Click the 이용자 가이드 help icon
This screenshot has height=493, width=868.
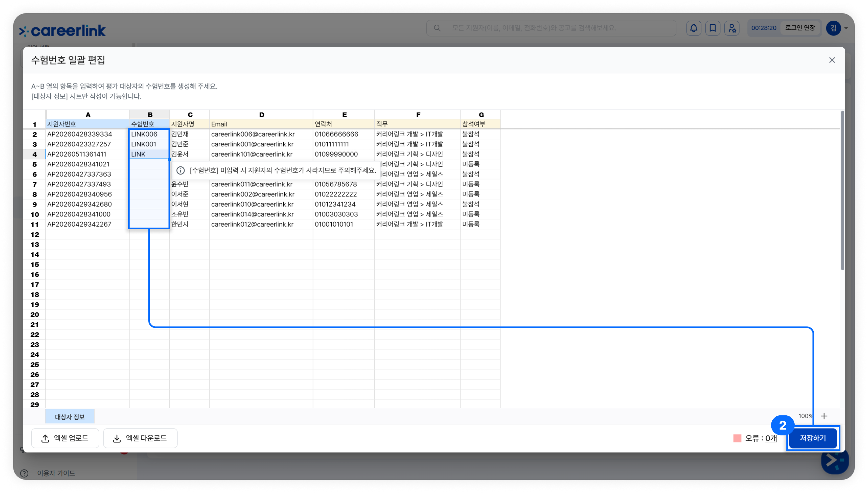pos(24,473)
